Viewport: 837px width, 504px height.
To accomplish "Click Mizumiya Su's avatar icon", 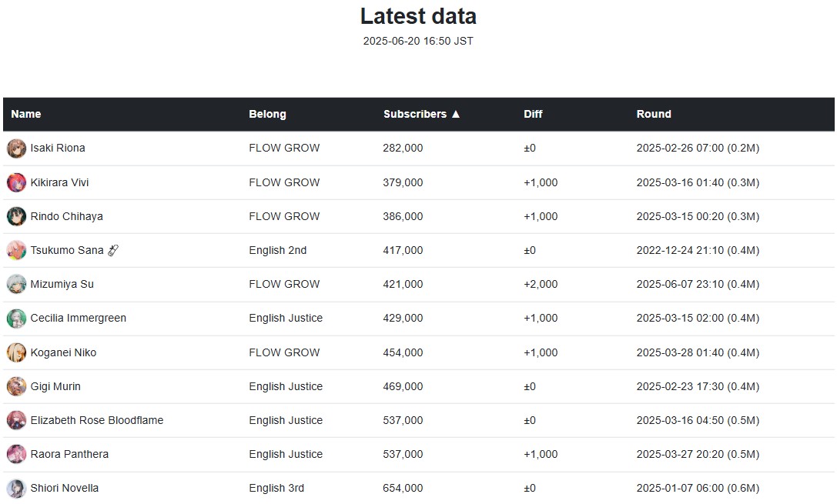I will (16, 284).
